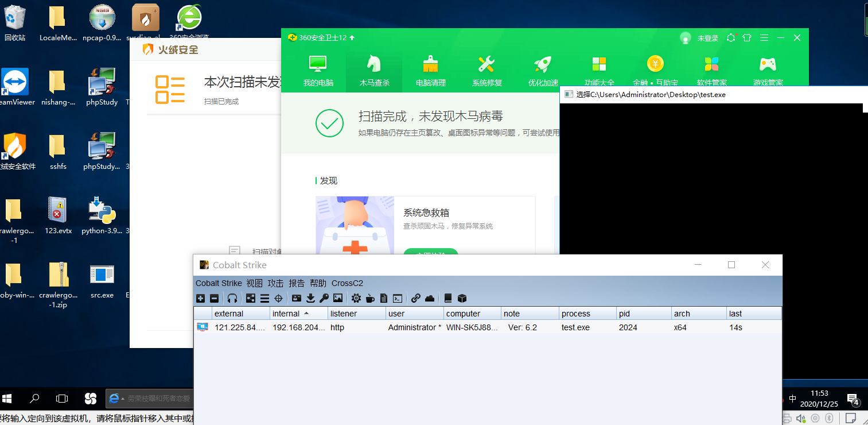Viewport: 868px width, 425px height.
Task: Sort by the process column header
Action: pos(588,314)
